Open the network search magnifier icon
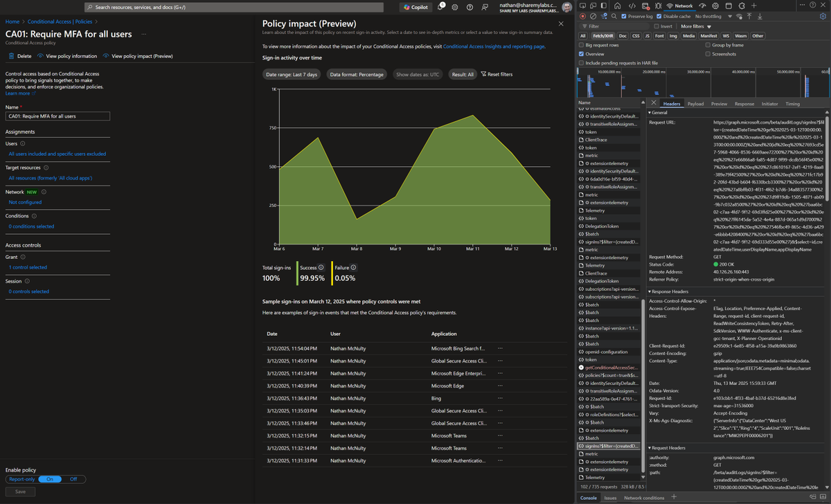 coord(614,16)
